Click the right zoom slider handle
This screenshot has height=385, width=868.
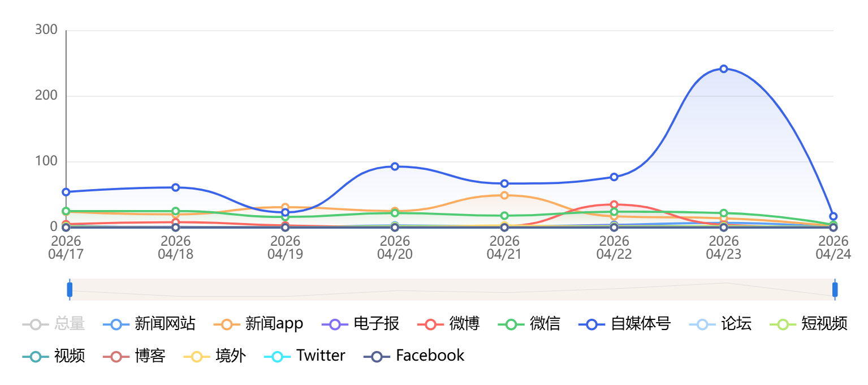[x=835, y=289]
